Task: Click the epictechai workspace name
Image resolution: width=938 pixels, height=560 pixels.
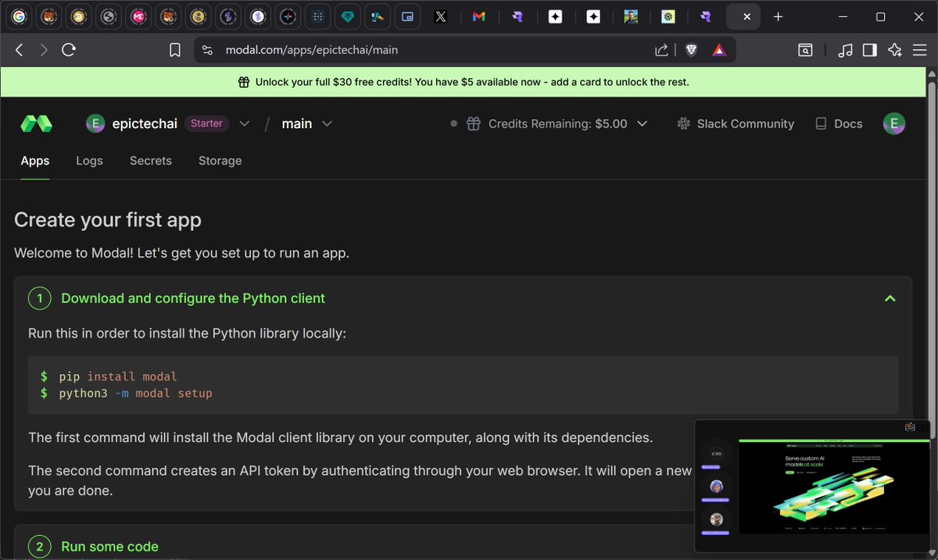Action: pos(145,123)
